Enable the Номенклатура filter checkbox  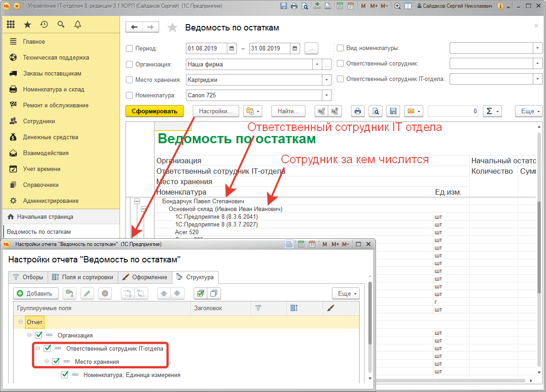pyautogui.click(x=129, y=95)
